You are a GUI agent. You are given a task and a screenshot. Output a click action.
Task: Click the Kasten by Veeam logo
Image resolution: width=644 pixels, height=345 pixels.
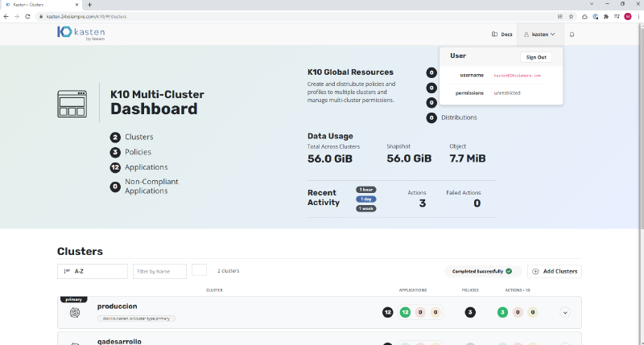click(81, 33)
